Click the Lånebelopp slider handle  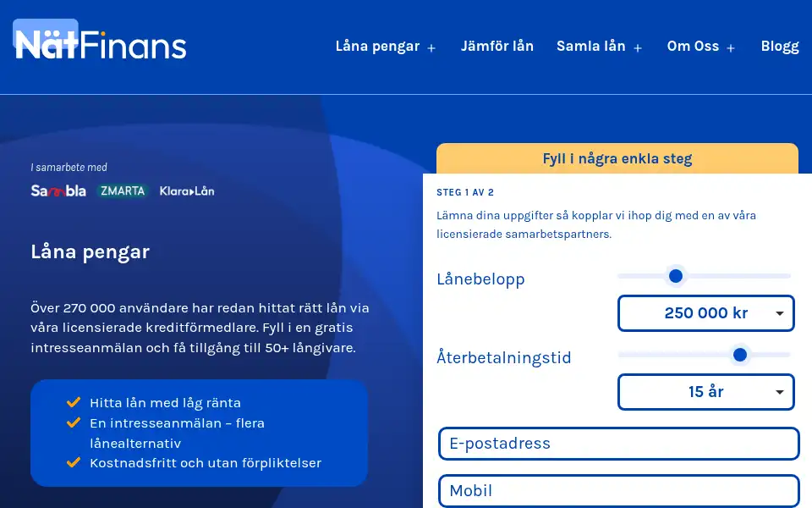675,276
